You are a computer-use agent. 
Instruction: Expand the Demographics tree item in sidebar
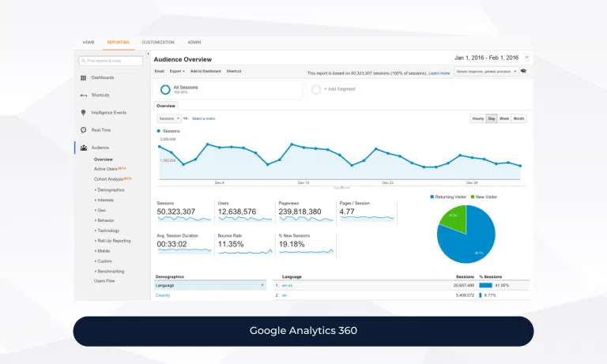[x=110, y=190]
